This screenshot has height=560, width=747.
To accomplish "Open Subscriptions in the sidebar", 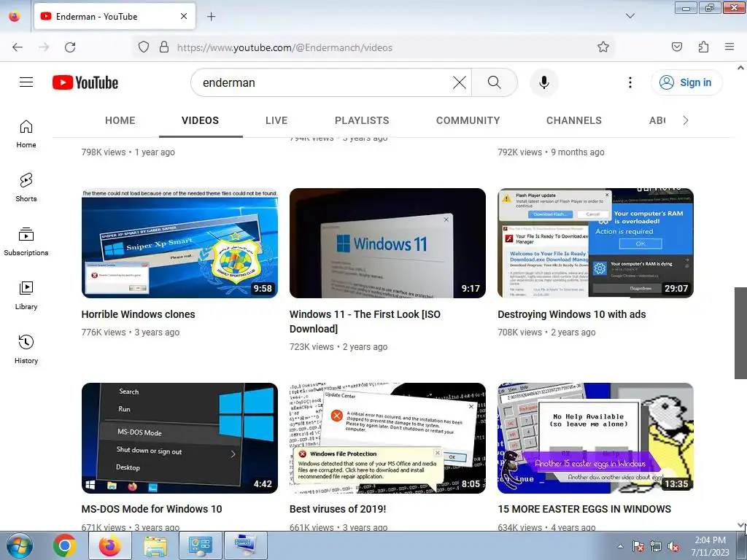I will coord(26,241).
